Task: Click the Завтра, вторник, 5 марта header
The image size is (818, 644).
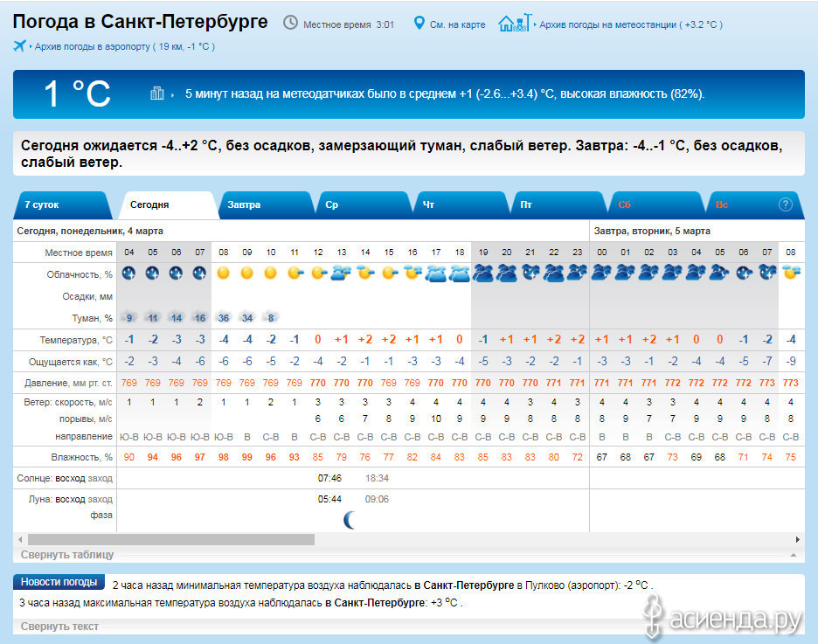Action: [x=652, y=231]
